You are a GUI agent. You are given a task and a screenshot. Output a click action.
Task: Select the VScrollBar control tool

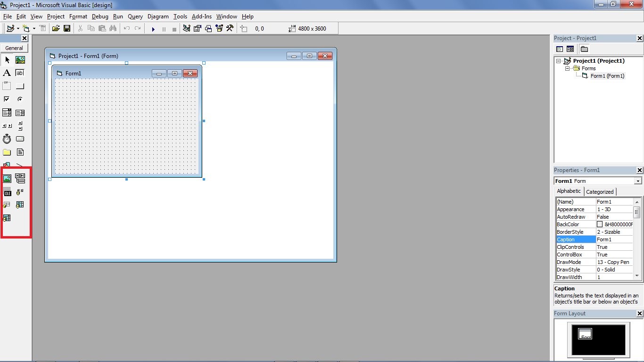pos(20,126)
